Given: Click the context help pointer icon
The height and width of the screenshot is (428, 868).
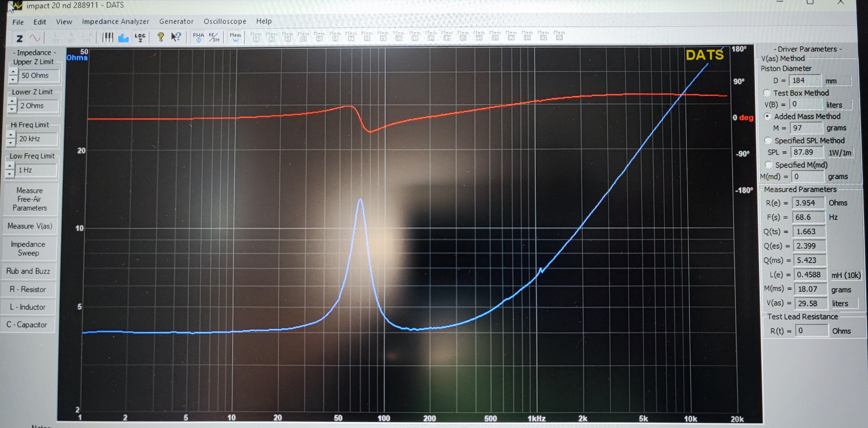Looking at the screenshot, I should click(176, 37).
